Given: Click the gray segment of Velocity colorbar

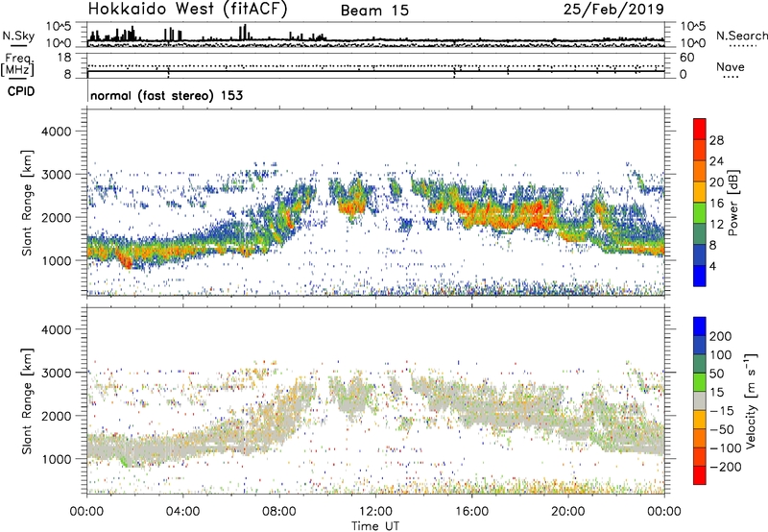Looking at the screenshot, I should coord(700,400).
